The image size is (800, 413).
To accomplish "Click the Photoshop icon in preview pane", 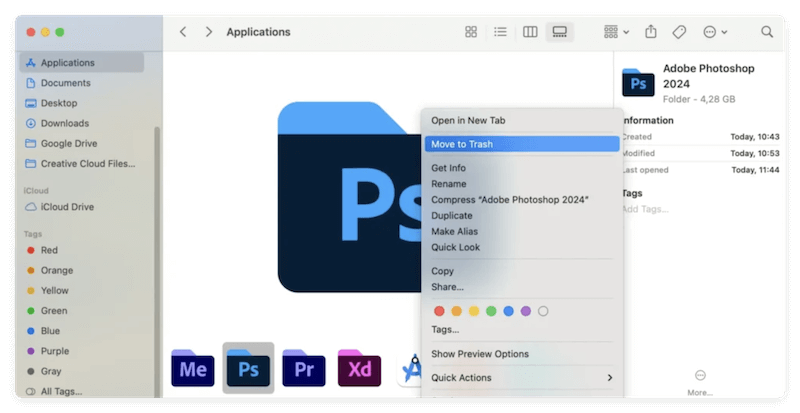I will 638,83.
